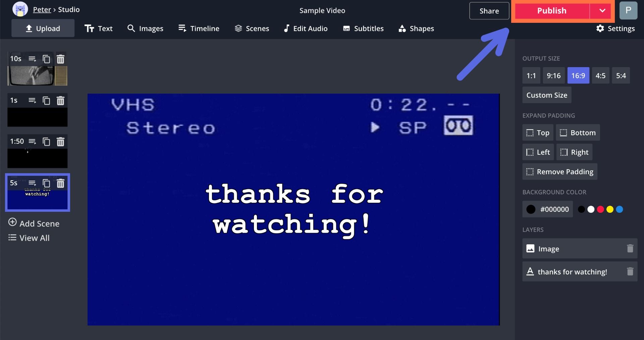
Task: Open the Edit Audio menu
Action: 306,29
